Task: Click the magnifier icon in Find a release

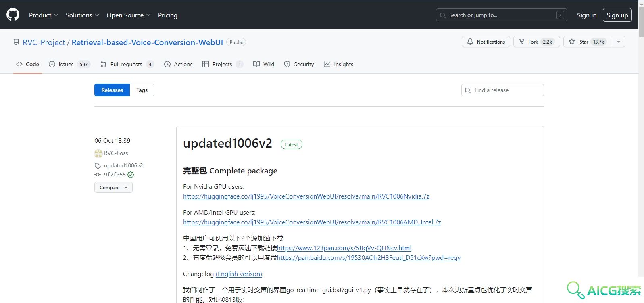Action: pos(468,90)
